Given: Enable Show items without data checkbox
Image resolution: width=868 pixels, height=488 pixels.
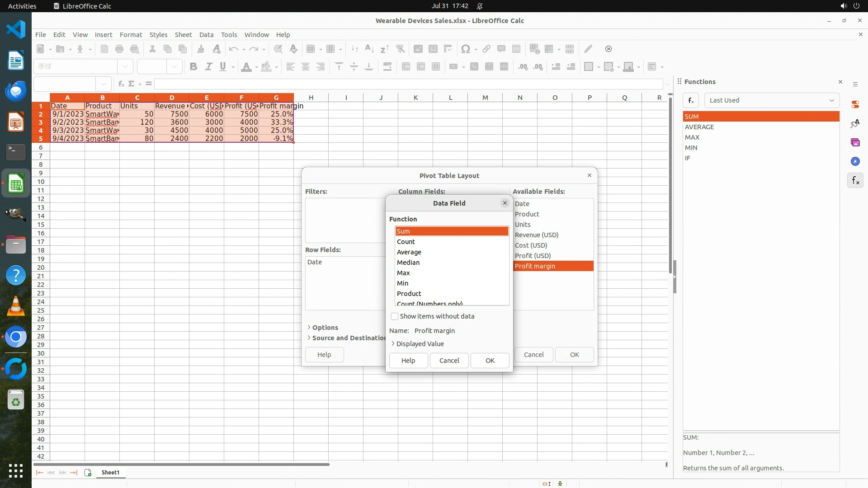Looking at the screenshot, I should click(x=395, y=316).
